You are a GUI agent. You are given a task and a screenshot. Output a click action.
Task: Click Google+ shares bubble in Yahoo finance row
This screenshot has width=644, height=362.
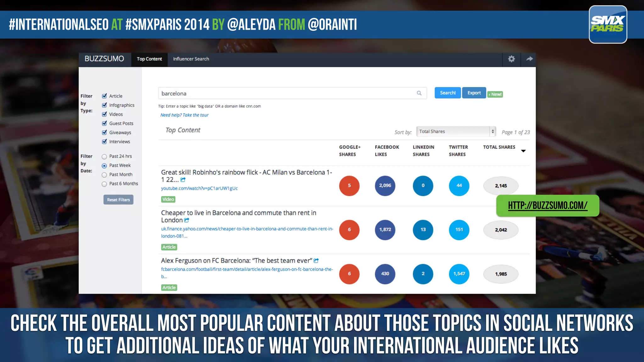pyautogui.click(x=349, y=230)
